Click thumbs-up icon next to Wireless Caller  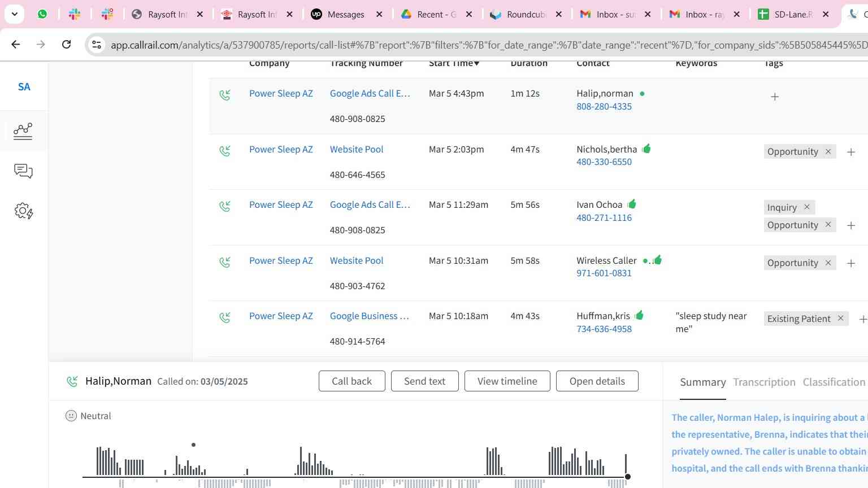pos(657,260)
